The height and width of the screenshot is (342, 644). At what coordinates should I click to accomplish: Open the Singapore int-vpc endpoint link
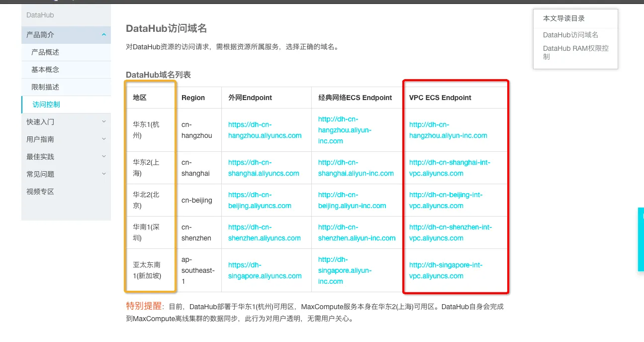click(x=446, y=270)
